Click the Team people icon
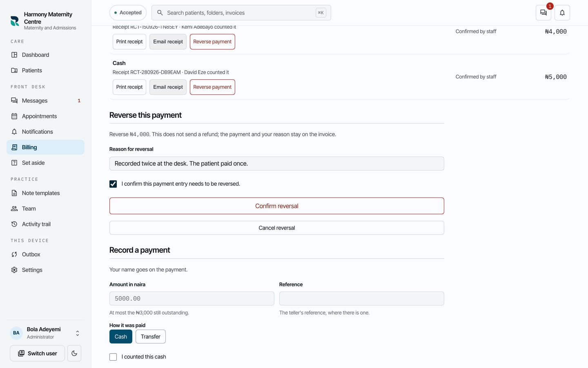Screen dimensions: 588x368 pyautogui.click(x=14, y=209)
